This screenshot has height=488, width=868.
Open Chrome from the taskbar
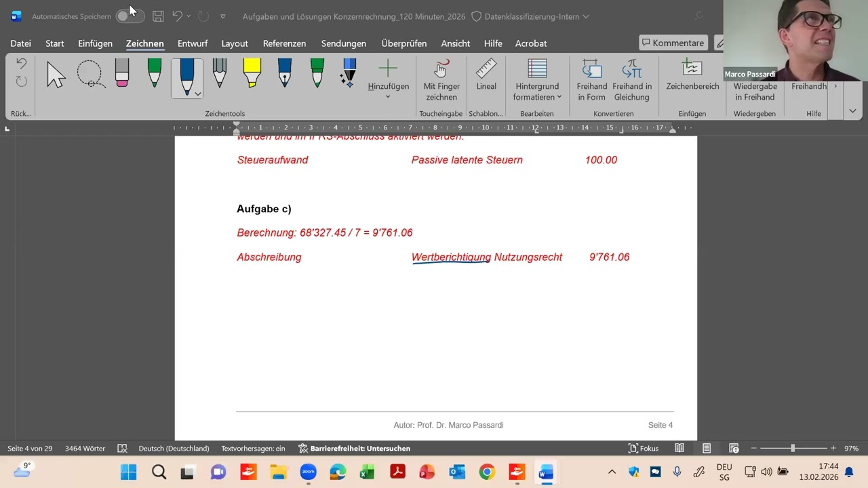487,472
